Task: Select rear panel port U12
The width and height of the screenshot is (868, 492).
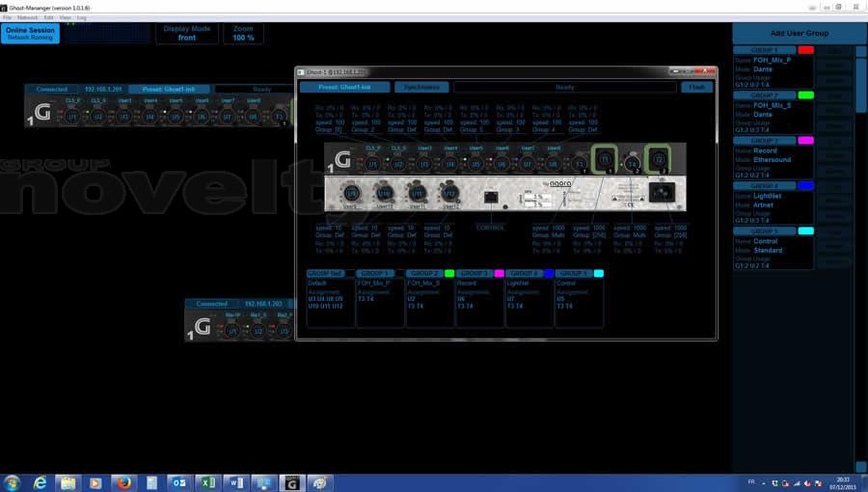Action: (x=448, y=193)
